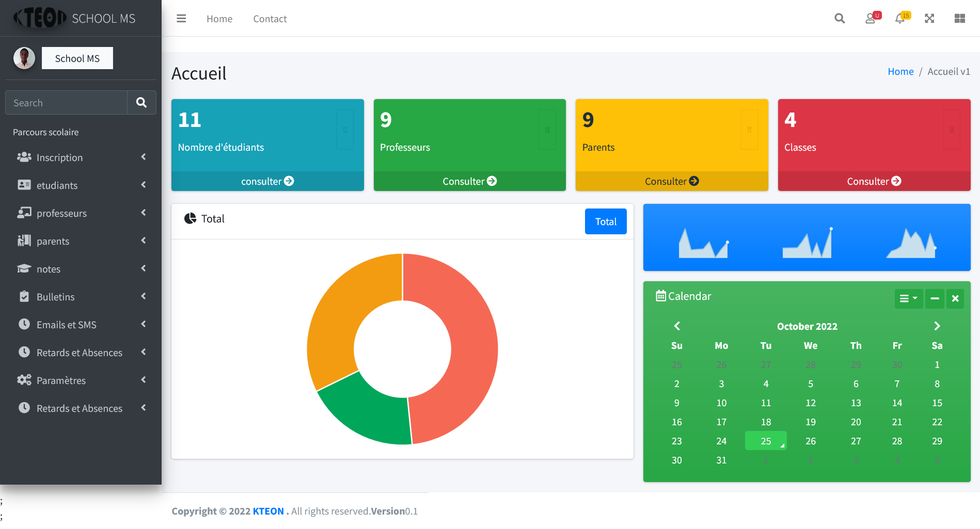This screenshot has height=529, width=980.
Task: Expand the Bulletins sidebar menu
Action: click(81, 297)
